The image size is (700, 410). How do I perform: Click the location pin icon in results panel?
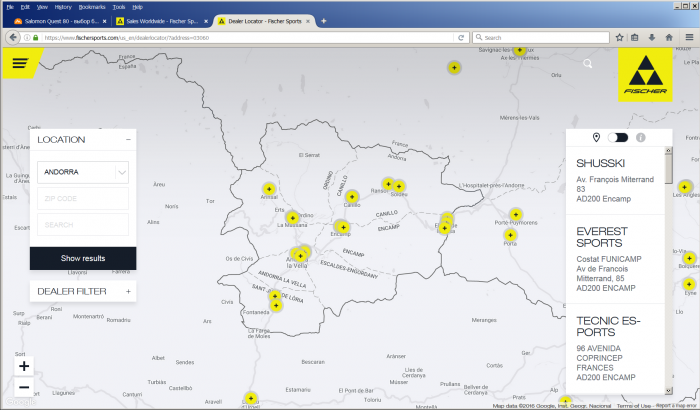coord(596,138)
